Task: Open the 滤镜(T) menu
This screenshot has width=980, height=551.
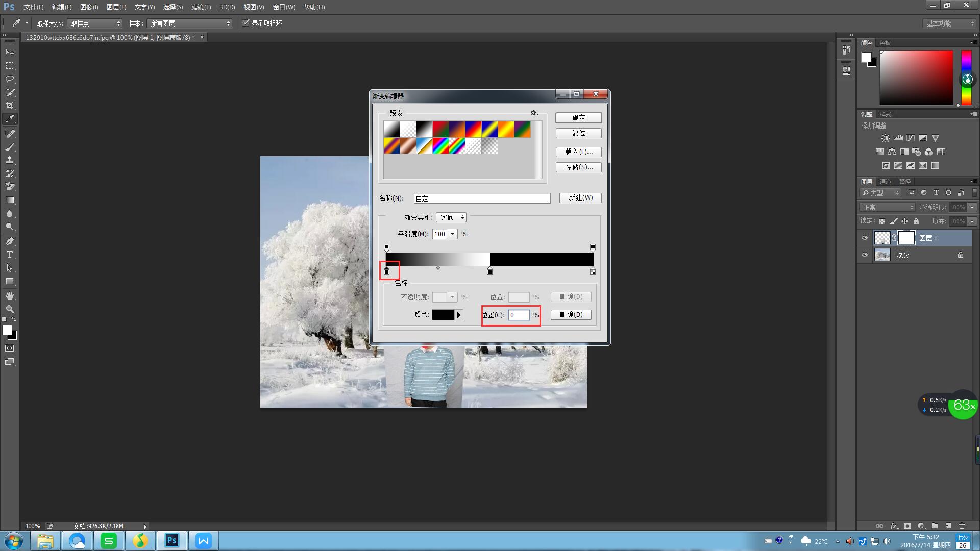Action: click(x=201, y=7)
